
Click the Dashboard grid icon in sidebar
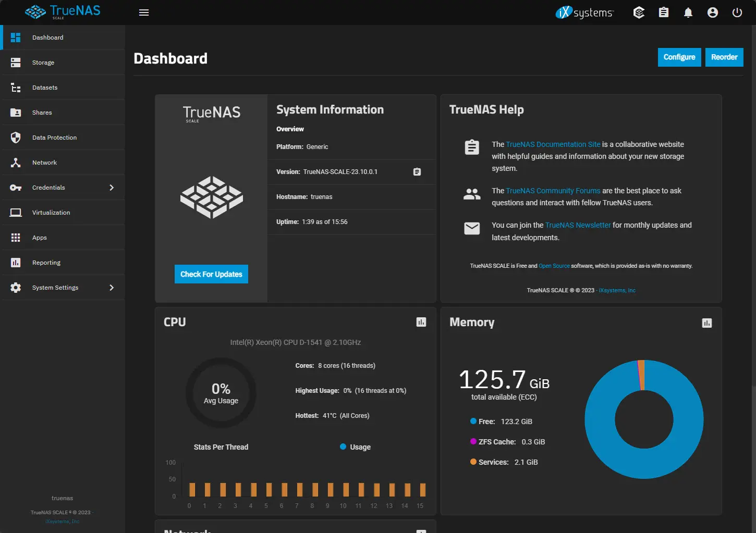pyautogui.click(x=16, y=38)
